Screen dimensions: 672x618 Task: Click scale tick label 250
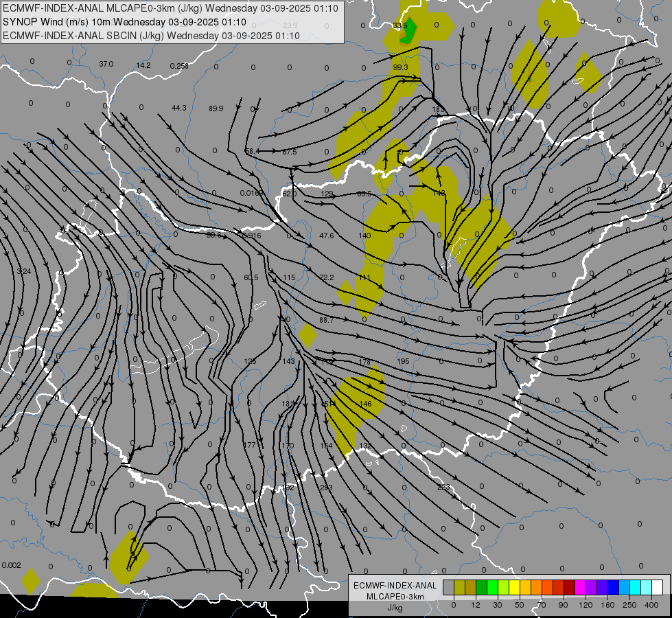[x=629, y=605]
